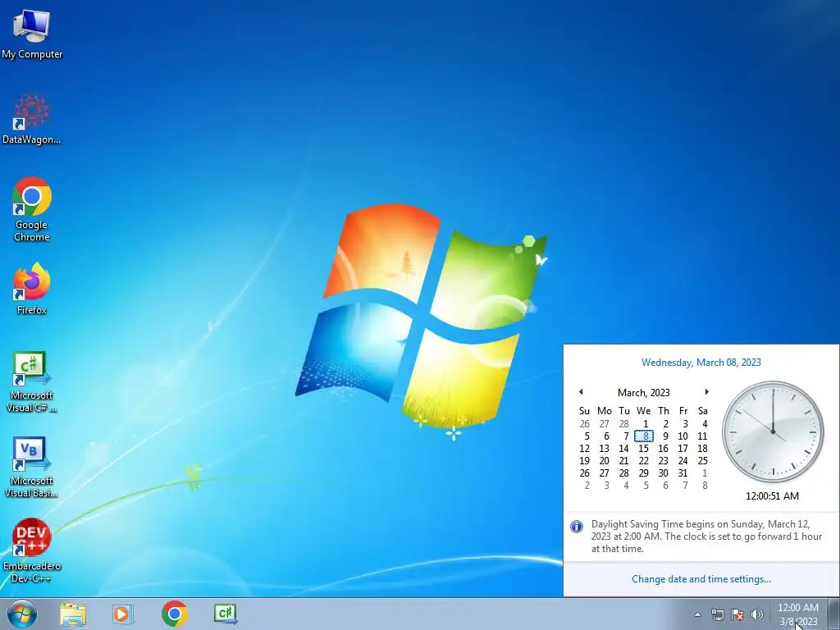Select March 6 in the calendar
This screenshot has height=630, width=840.
click(605, 436)
